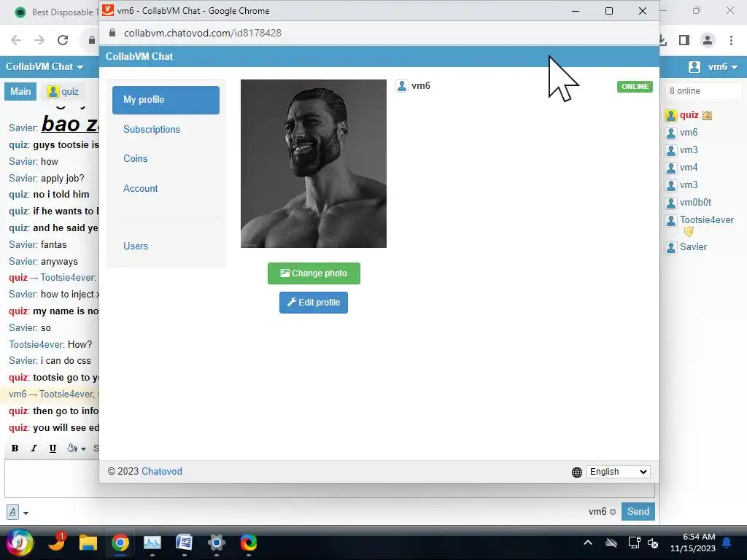Click the globe icon beside the language selector
The image size is (747, 560).
point(577,472)
